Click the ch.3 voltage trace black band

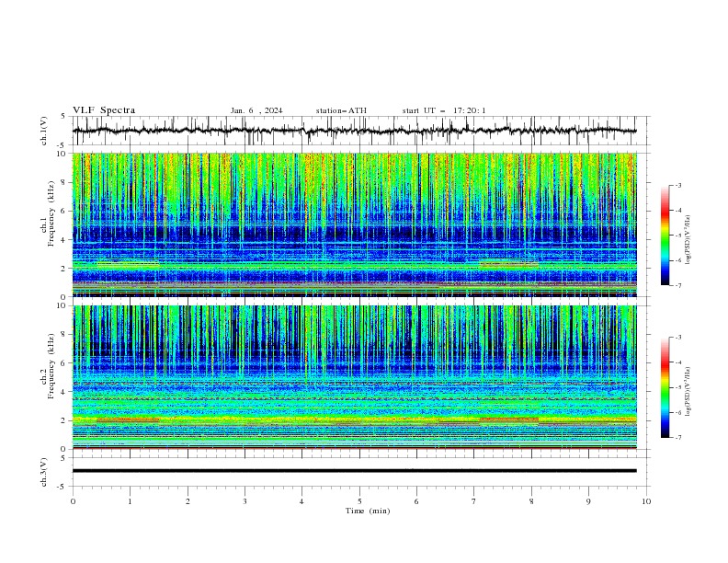355,471
